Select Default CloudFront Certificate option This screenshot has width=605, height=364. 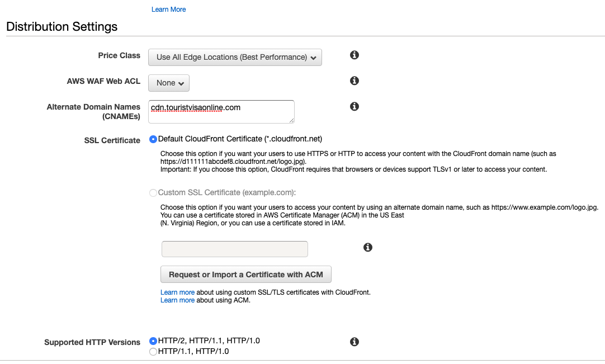click(153, 139)
